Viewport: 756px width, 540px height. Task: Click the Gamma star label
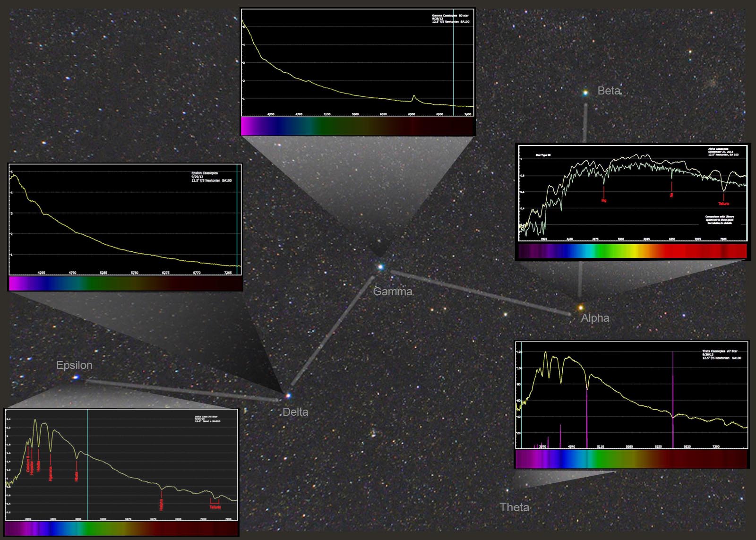click(x=393, y=291)
